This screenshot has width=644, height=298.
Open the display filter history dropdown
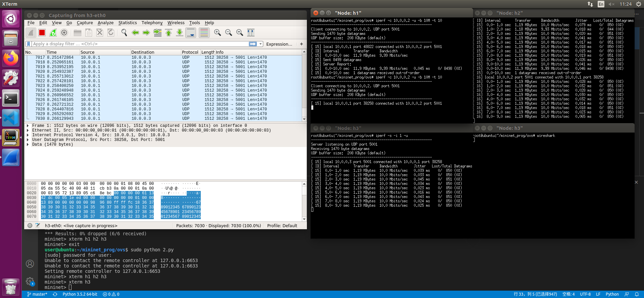[x=261, y=44]
